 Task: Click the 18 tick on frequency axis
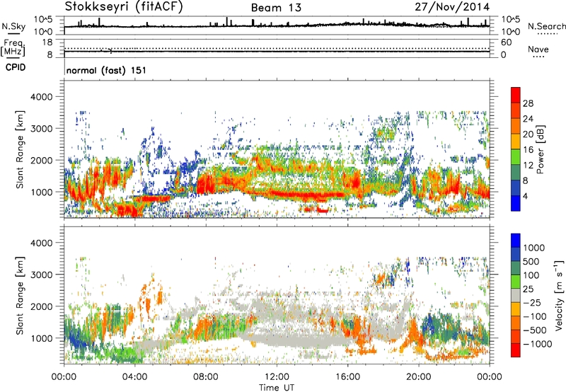(x=47, y=42)
